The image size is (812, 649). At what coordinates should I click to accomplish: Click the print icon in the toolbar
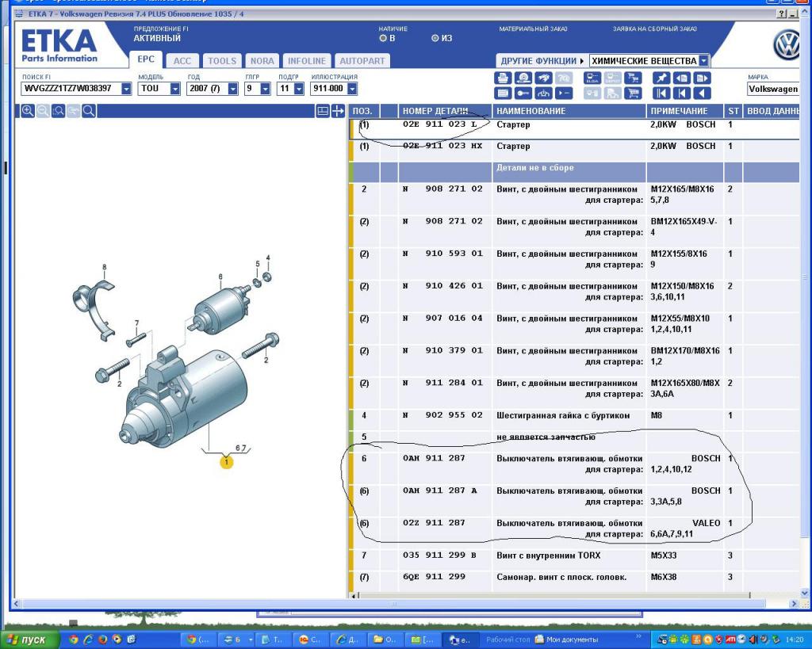pyautogui.click(x=503, y=78)
